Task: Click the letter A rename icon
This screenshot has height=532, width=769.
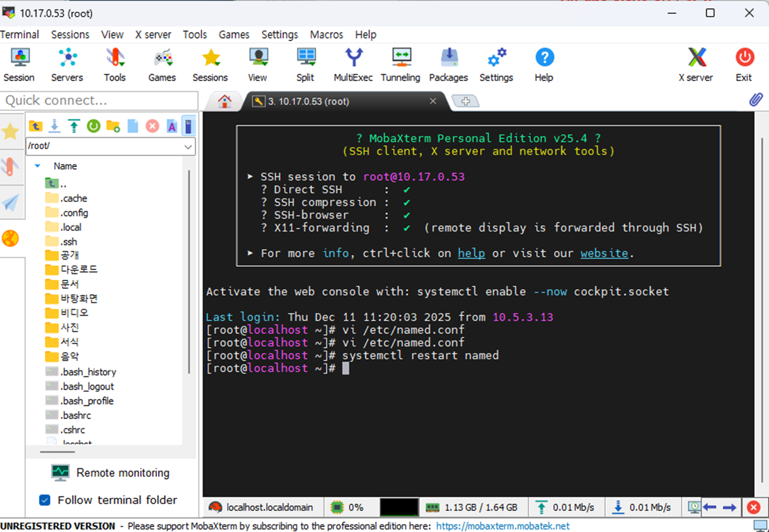Action: 172,126
